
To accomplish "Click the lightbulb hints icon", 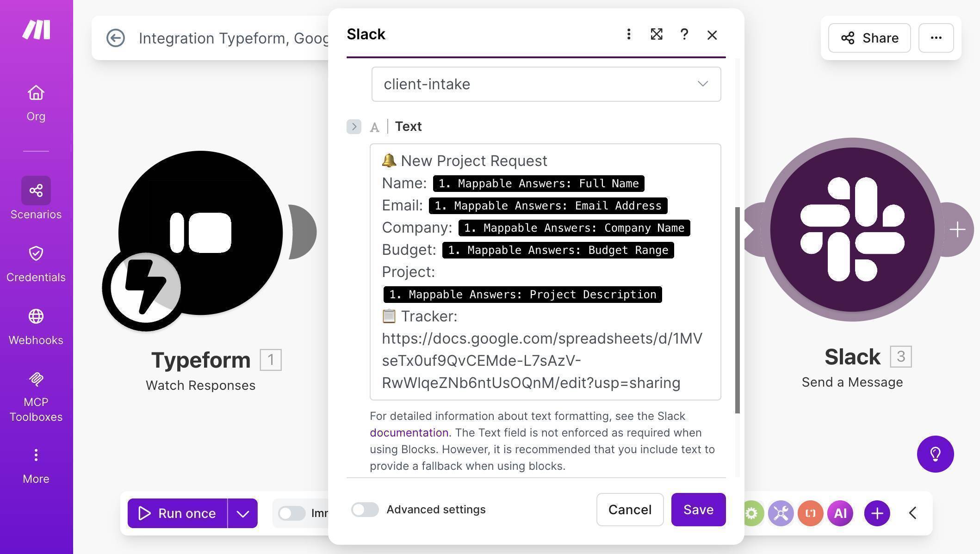I will coord(935,454).
